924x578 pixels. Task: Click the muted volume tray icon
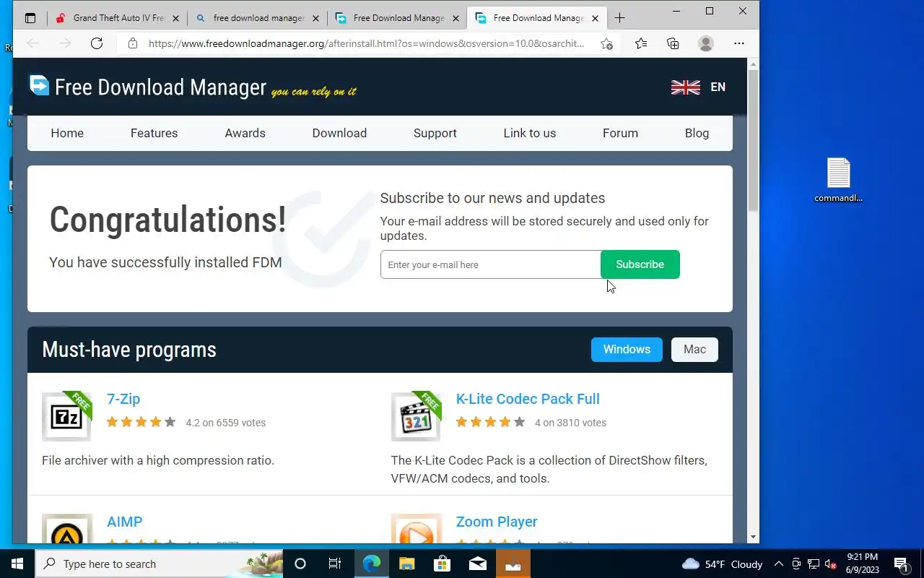pos(830,564)
